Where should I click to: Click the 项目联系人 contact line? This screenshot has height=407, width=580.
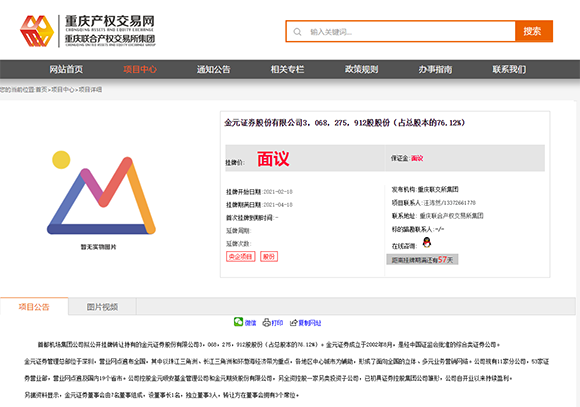point(434,203)
